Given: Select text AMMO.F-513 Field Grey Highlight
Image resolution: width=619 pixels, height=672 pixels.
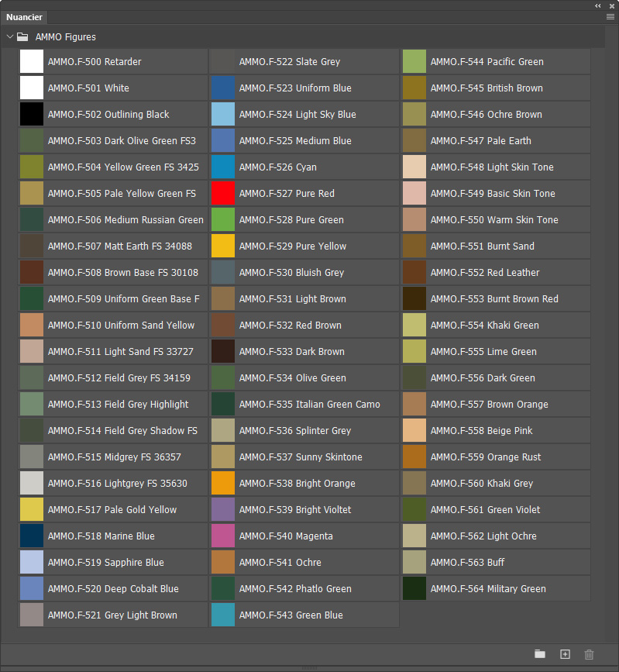Looking at the screenshot, I should tap(119, 404).
